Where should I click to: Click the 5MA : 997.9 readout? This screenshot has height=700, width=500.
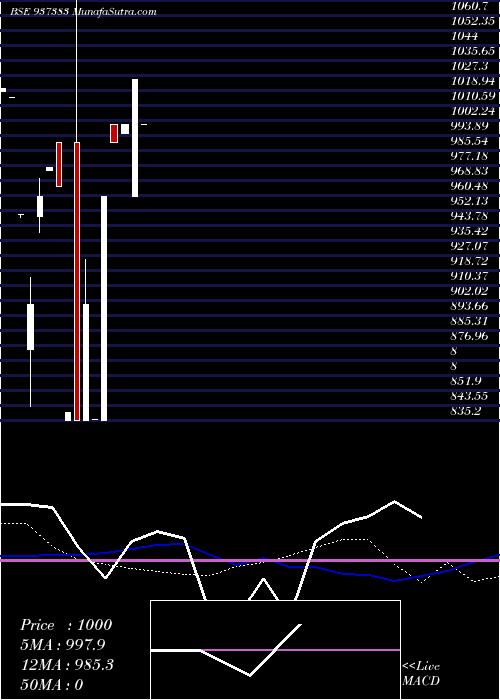pos(63,645)
